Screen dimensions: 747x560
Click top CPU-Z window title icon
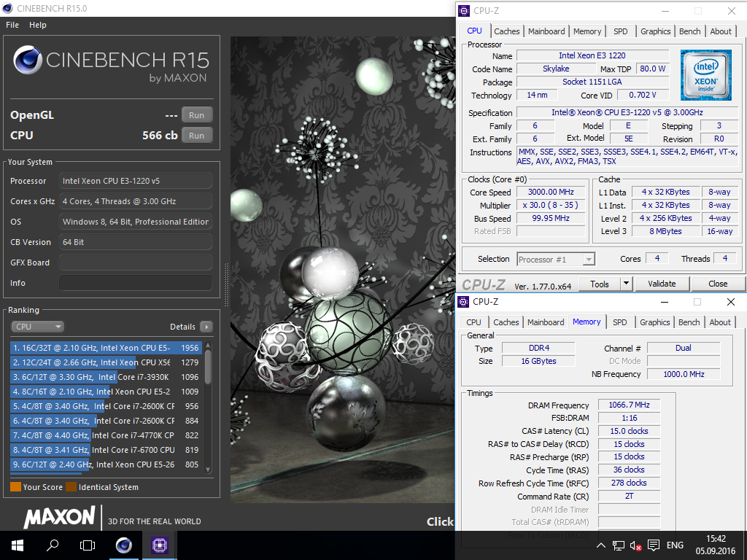click(x=463, y=10)
